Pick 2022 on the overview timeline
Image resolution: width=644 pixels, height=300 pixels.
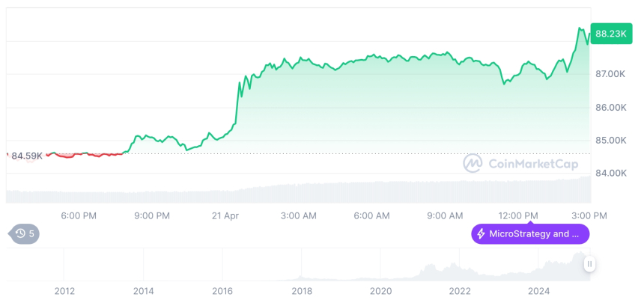coord(460,291)
